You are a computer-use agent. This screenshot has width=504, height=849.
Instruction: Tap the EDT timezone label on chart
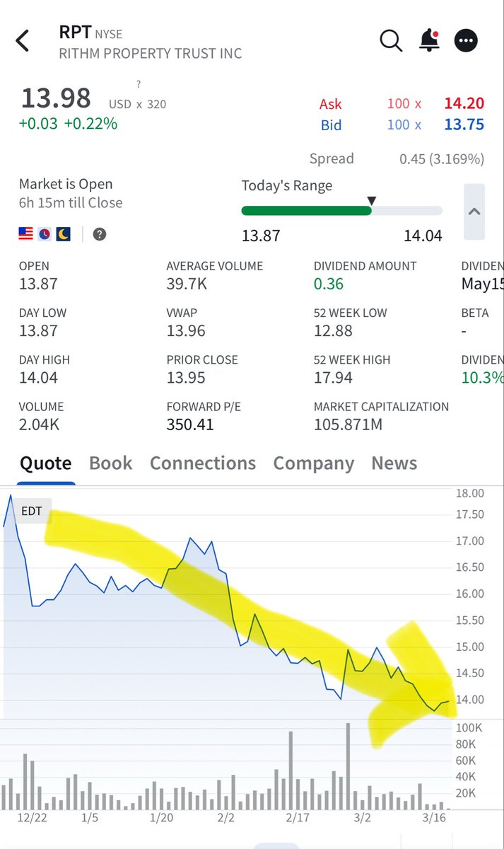point(32,511)
